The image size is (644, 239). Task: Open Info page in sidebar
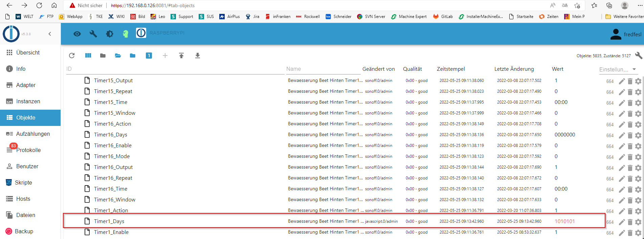30,69
